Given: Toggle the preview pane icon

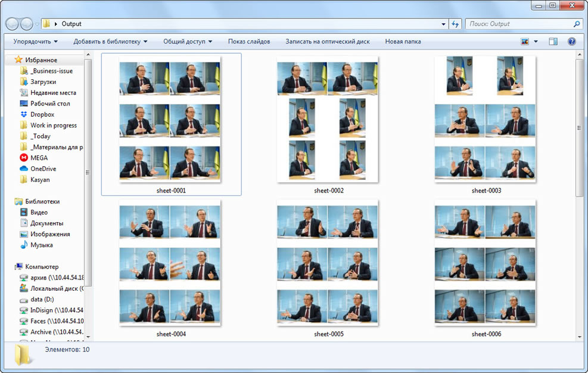Looking at the screenshot, I should [553, 42].
